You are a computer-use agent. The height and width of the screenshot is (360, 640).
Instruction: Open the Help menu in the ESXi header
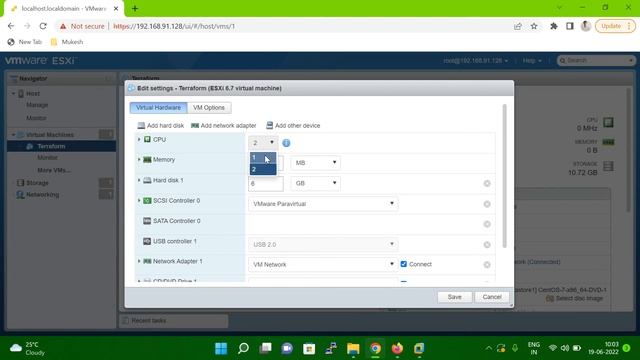coord(532,60)
